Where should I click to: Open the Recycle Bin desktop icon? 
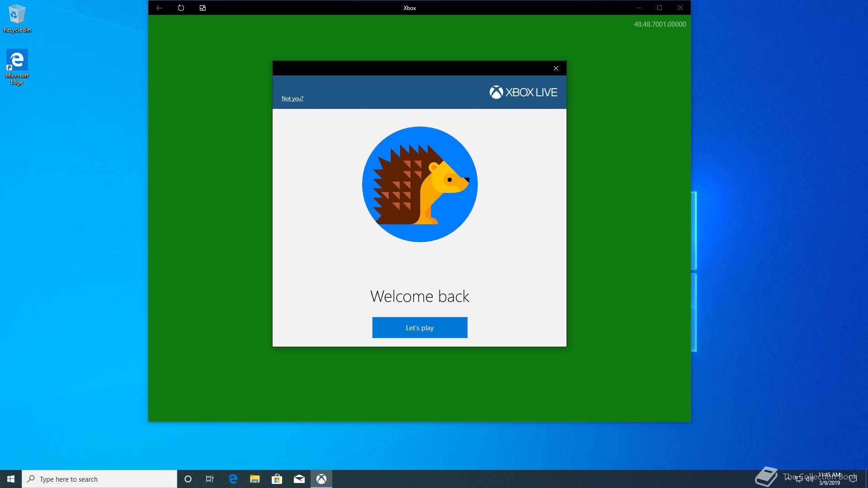point(17,19)
